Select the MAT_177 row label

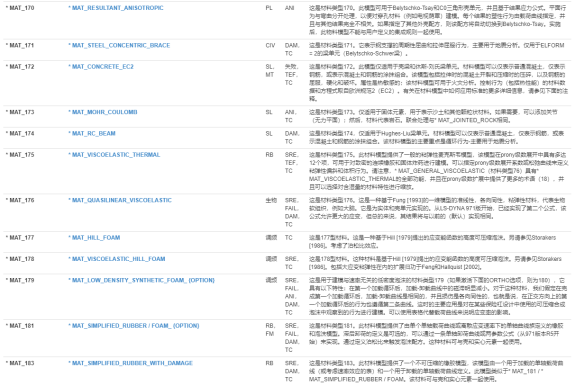point(20,237)
